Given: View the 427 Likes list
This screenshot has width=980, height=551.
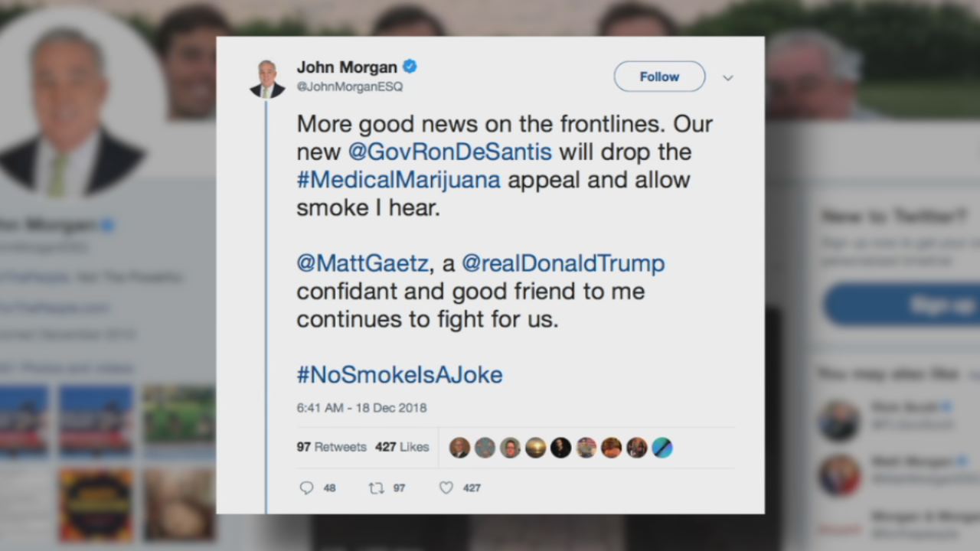Looking at the screenshot, I should point(402,447).
